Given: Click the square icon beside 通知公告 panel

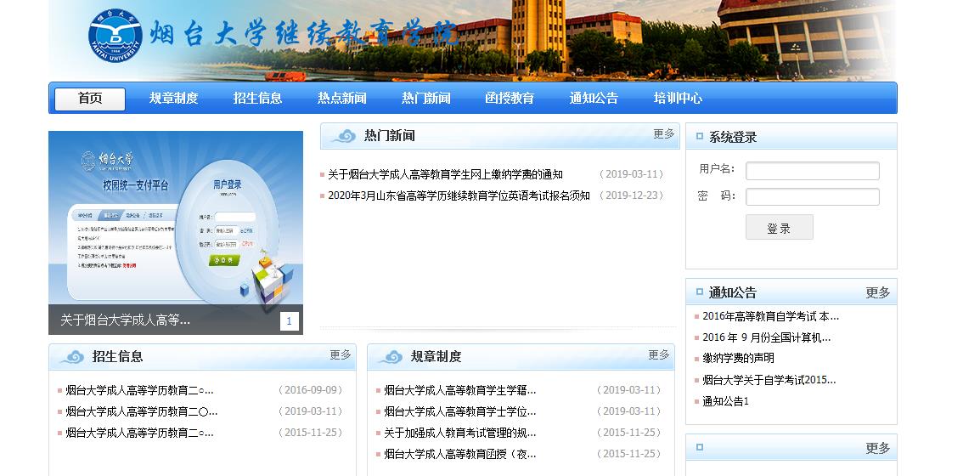Looking at the screenshot, I should [699, 292].
